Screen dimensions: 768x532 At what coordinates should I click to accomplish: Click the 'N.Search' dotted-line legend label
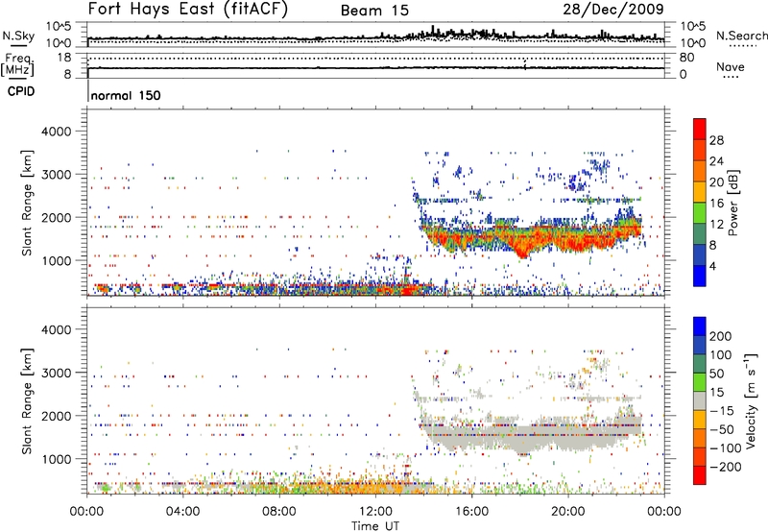(742, 36)
